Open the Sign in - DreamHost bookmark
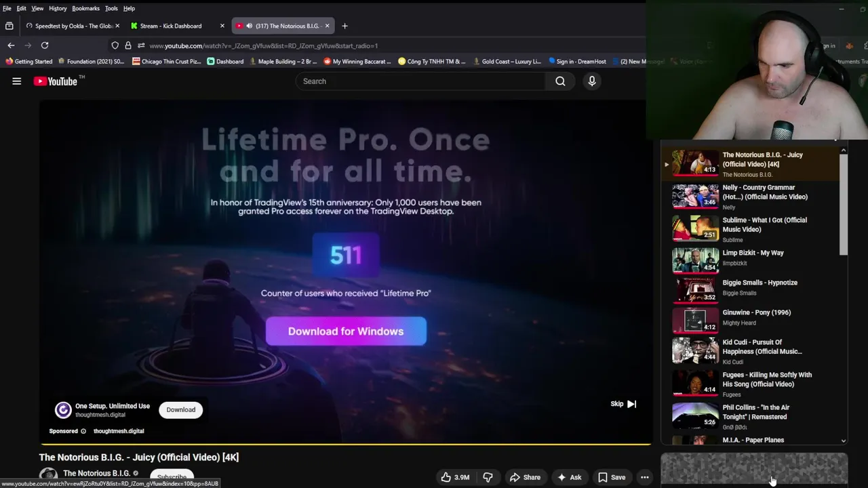868x488 pixels. pyautogui.click(x=577, y=61)
